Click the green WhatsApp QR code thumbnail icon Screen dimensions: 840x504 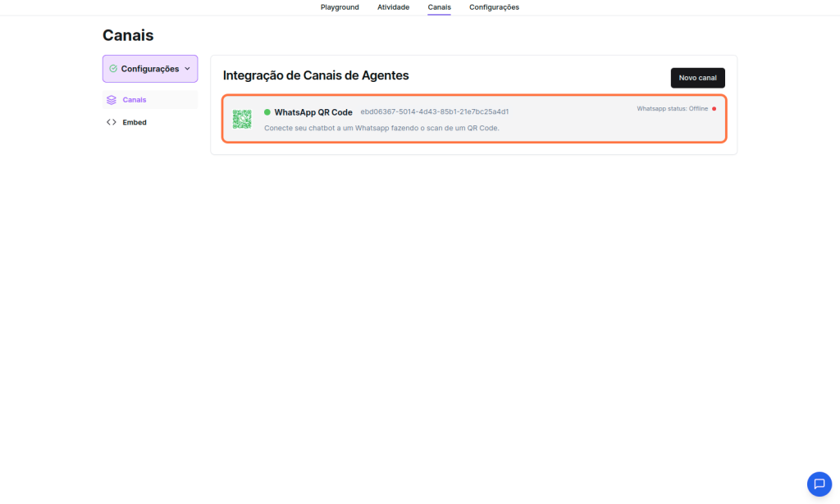(241, 119)
